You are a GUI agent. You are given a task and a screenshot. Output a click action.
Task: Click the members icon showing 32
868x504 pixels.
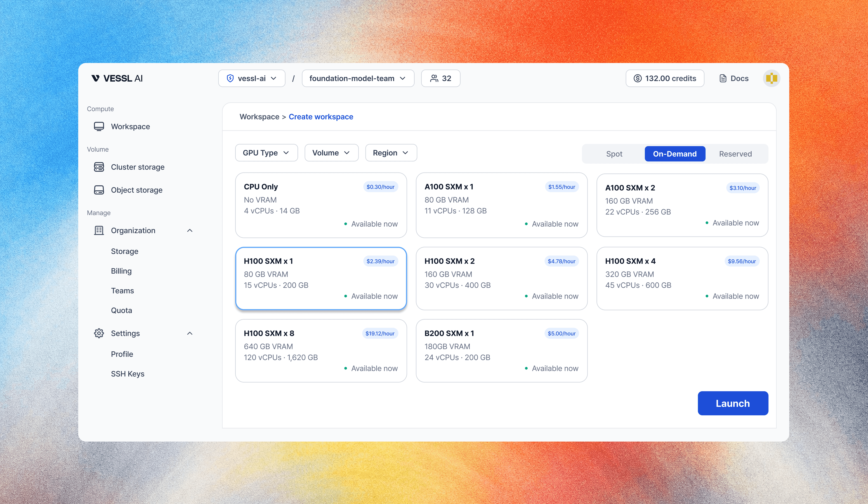click(434, 78)
